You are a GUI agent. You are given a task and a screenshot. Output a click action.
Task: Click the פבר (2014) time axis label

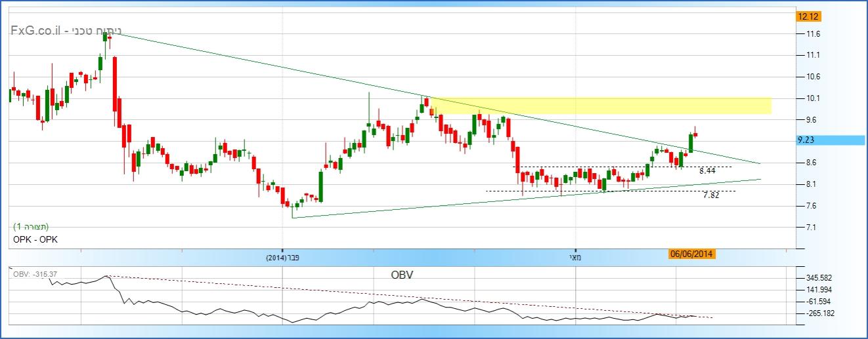(283, 258)
